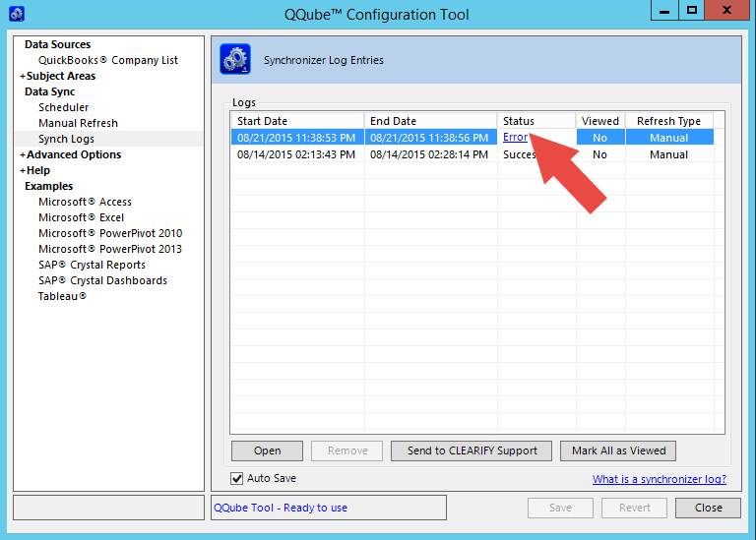This screenshot has height=540, width=756.
Task: Expand the Advanced Options tree node
Action: (23, 154)
